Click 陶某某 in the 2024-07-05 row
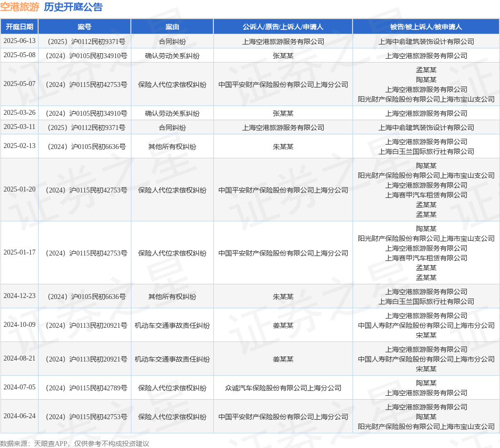The width and height of the screenshot is (500, 448). point(426,383)
